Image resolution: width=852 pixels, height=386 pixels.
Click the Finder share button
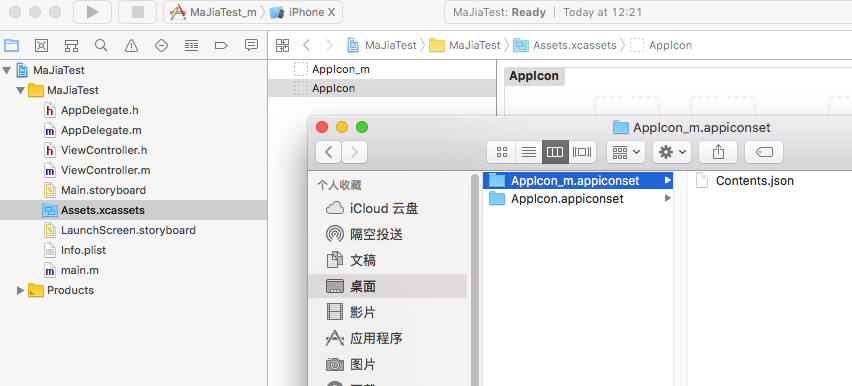click(x=718, y=152)
